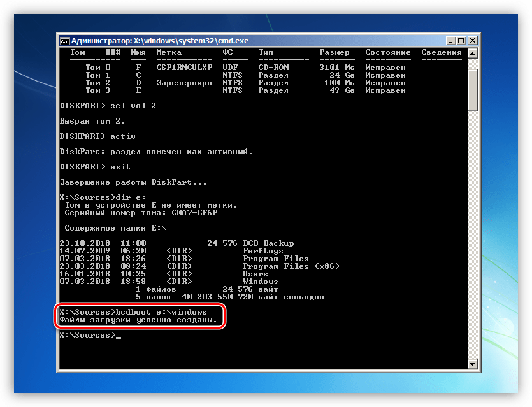Minimize the cmd.exe window
This screenshot has height=407, width=532.
coord(450,41)
